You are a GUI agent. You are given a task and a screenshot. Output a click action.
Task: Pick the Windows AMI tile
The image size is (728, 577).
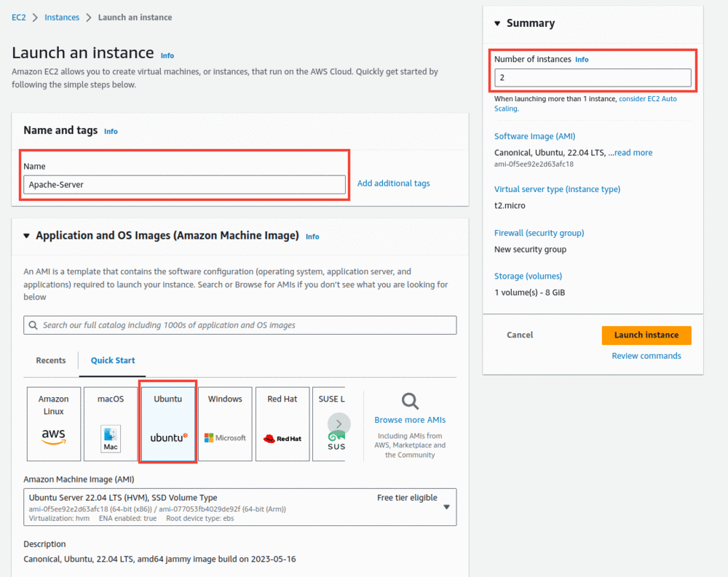point(225,423)
